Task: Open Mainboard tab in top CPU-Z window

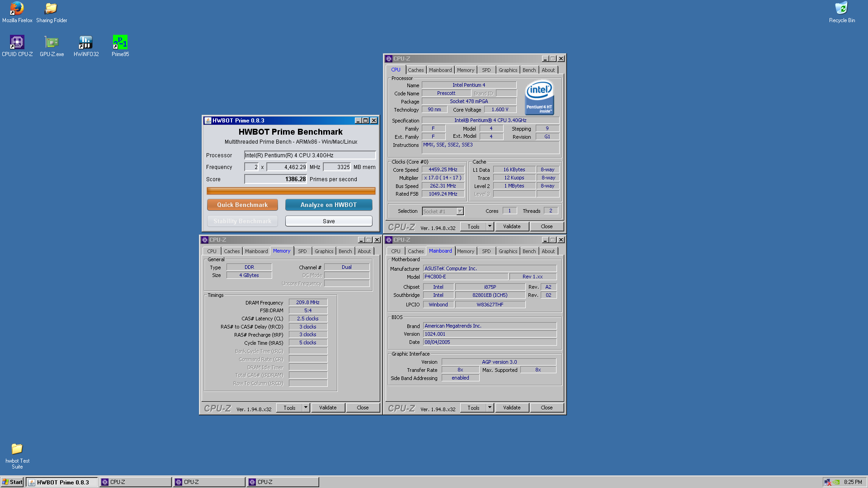Action: pos(440,70)
